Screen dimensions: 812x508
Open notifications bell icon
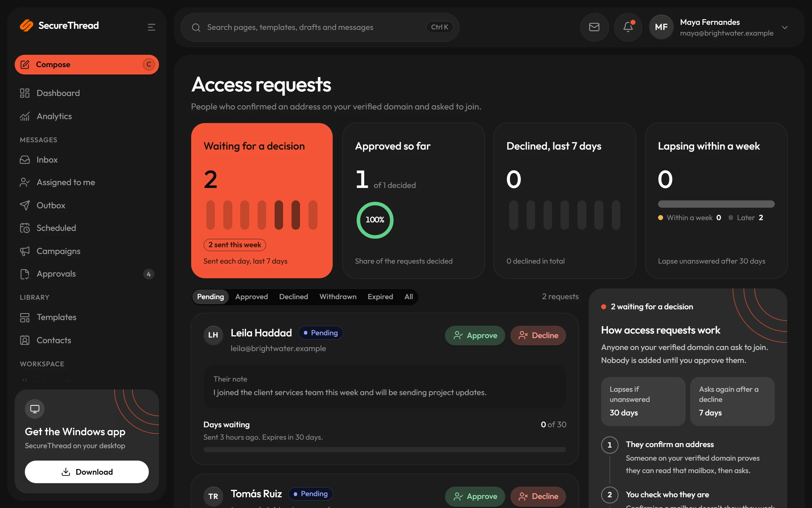click(x=628, y=27)
